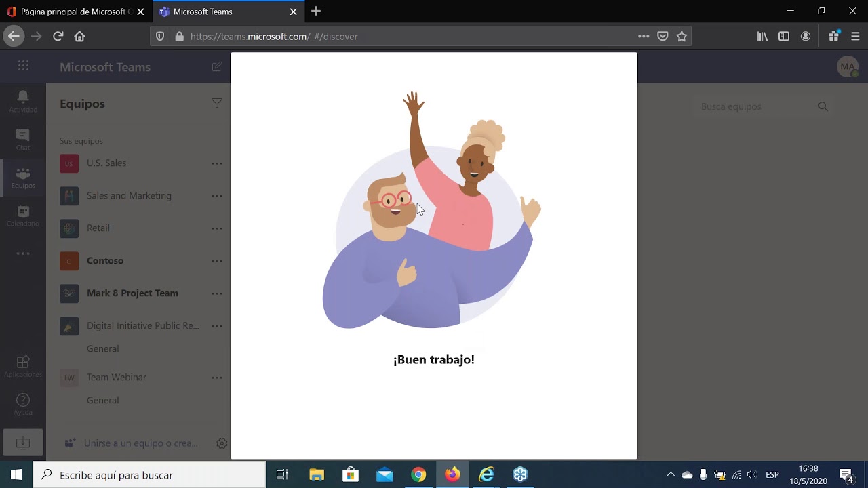Toggle the Firefox sidebar view
Viewport: 868px width, 488px height.
[x=784, y=36]
